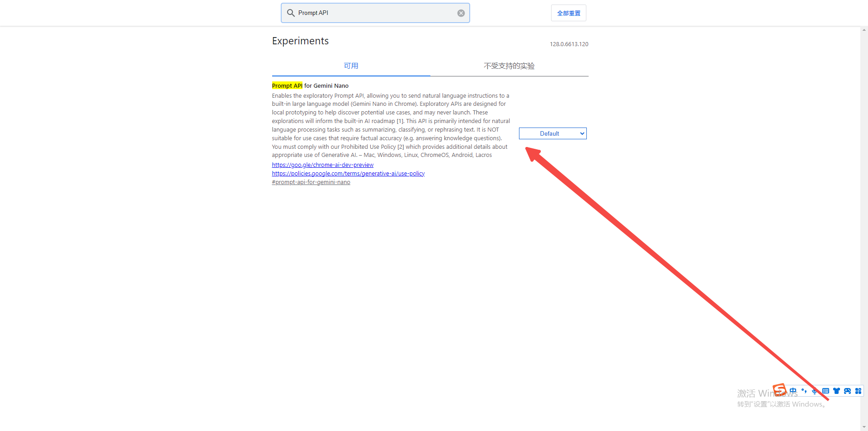Click the Sogou input method logo
The image size is (868, 431).
click(x=780, y=389)
